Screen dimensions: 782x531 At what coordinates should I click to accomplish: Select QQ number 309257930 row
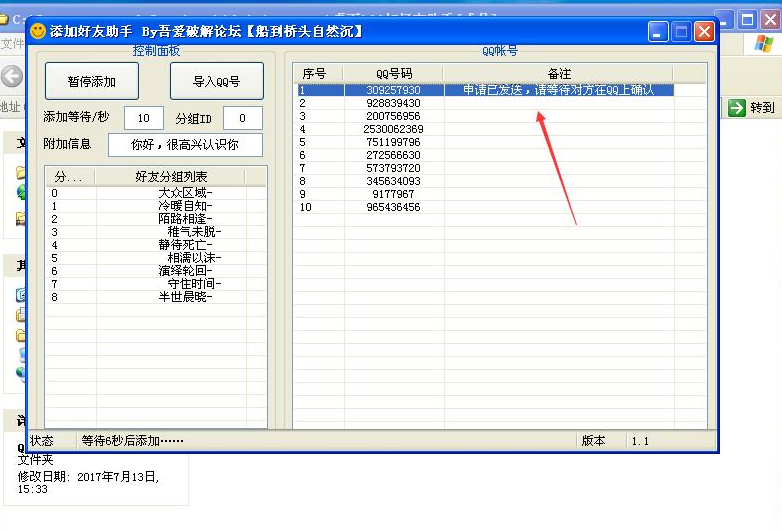pyautogui.click(x=486, y=90)
